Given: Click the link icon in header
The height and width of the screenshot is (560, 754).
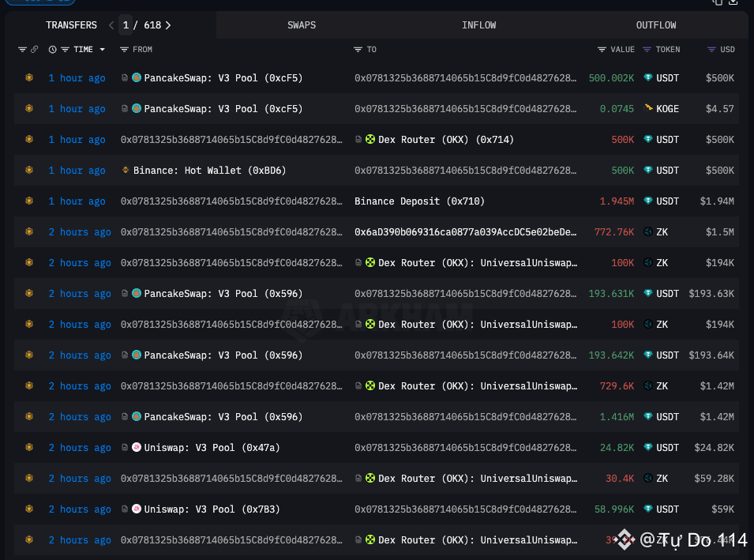Looking at the screenshot, I should (x=35, y=50).
